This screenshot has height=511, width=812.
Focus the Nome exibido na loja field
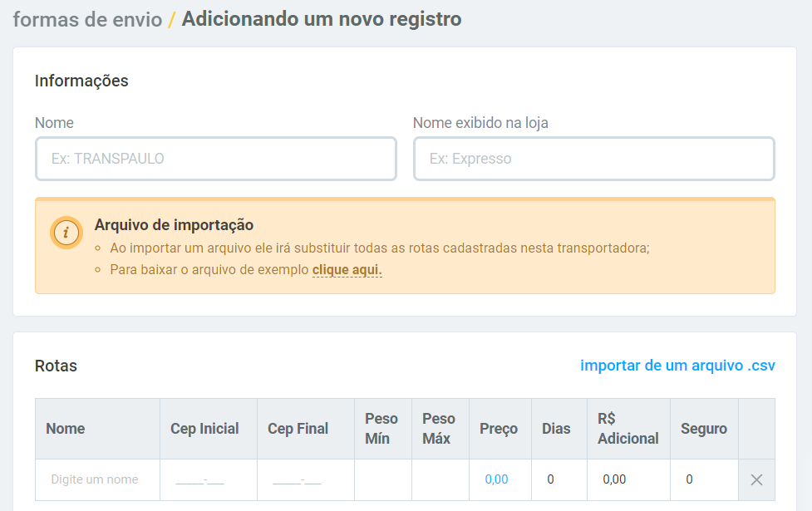[594, 159]
